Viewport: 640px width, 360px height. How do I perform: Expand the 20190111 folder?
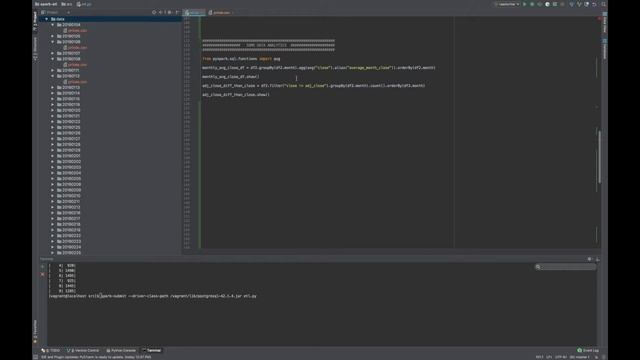pyautogui.click(x=53, y=71)
